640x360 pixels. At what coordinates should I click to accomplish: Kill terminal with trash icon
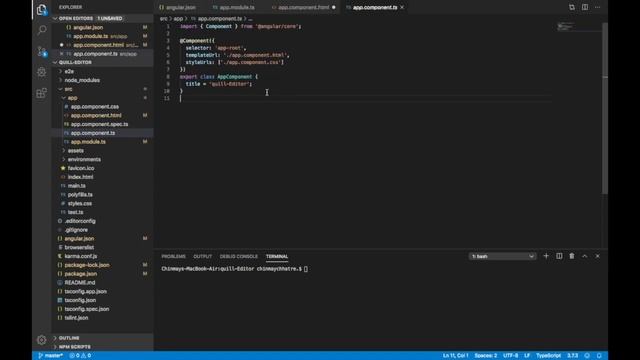572,256
